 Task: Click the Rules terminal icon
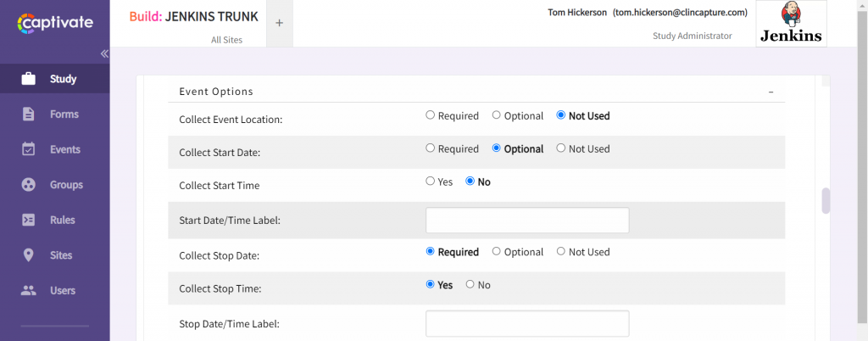point(29,220)
